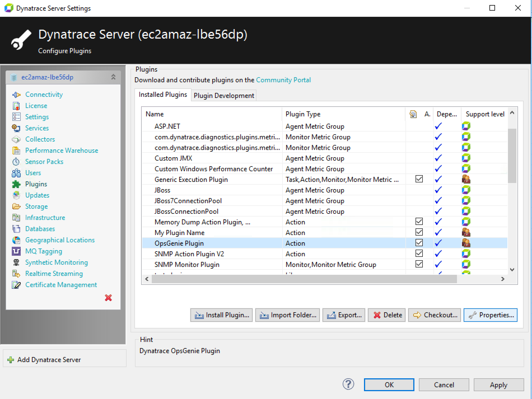Open plugin Properties... dialog

click(491, 315)
